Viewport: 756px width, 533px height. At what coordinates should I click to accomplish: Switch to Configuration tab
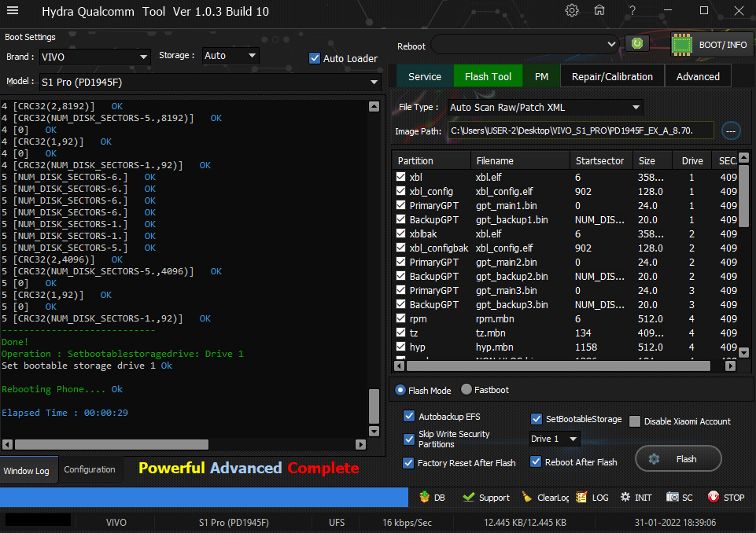click(90, 469)
